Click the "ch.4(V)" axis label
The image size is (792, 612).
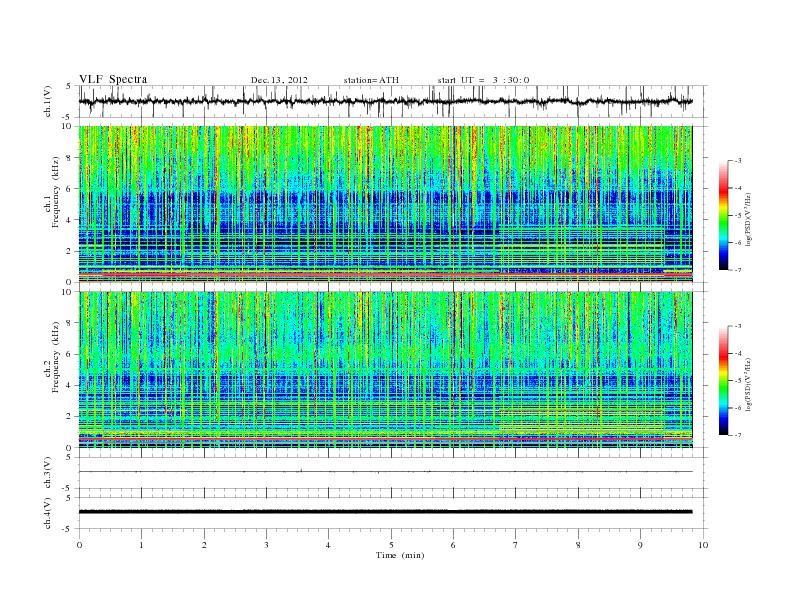(48, 513)
